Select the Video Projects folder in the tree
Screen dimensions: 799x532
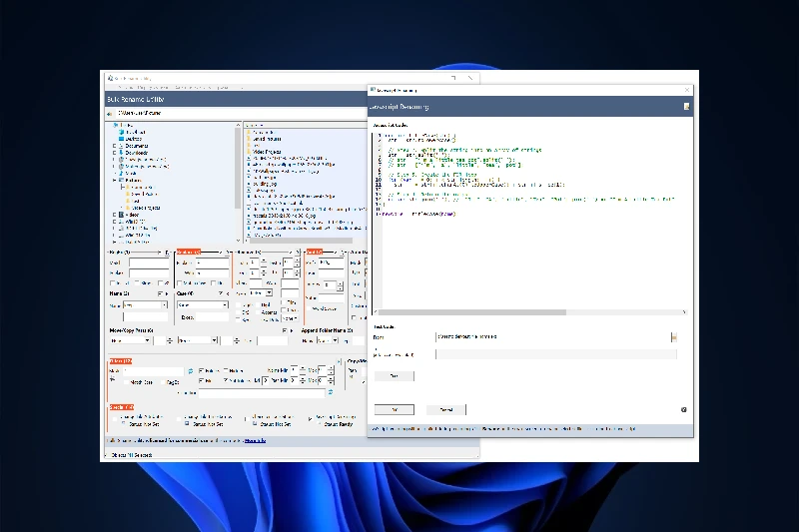click(x=143, y=208)
